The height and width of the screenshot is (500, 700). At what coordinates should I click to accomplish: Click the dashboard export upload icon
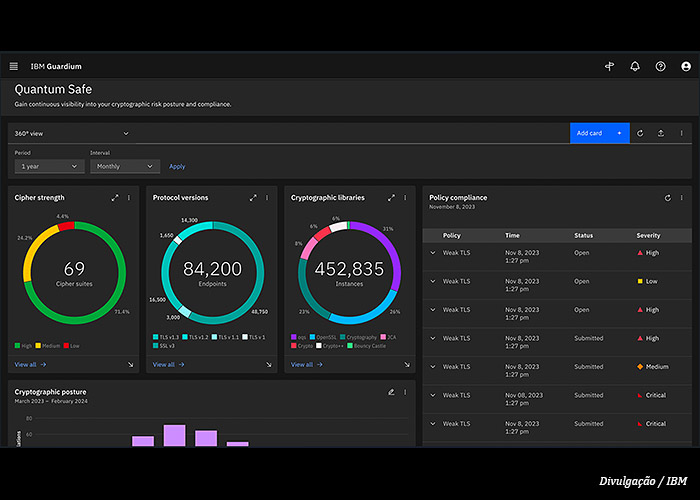tap(661, 133)
